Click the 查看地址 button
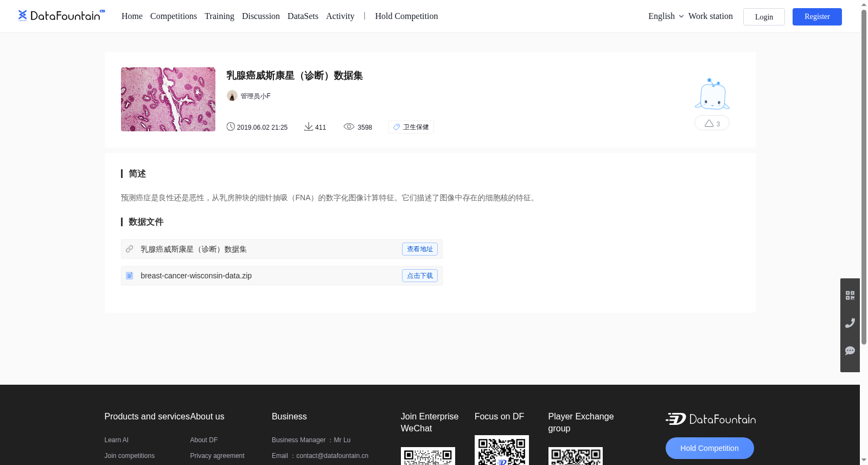The height and width of the screenshot is (465, 868). coord(420,249)
